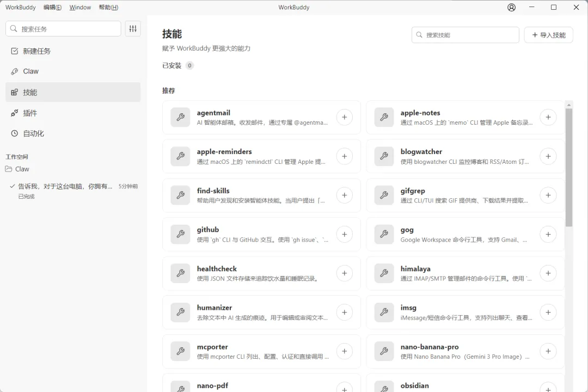This screenshot has height=392, width=588.
Task: Open 自动化 via the clock icon
Action: coord(14,133)
